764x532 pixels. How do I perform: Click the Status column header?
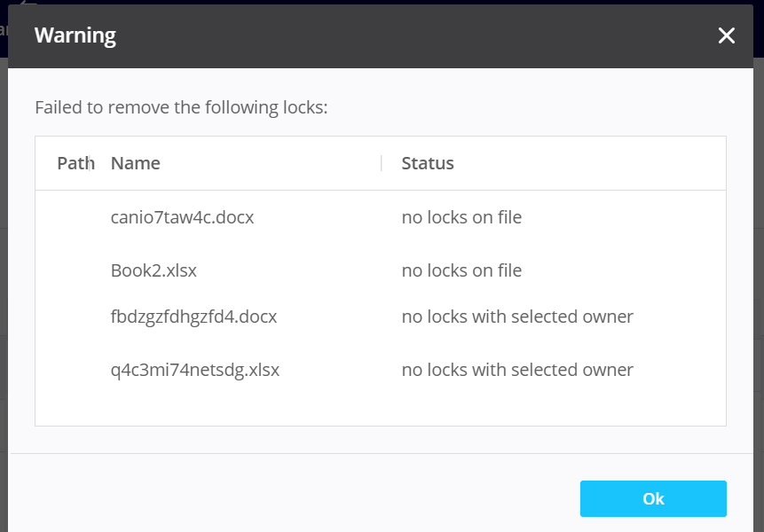pyautogui.click(x=427, y=163)
